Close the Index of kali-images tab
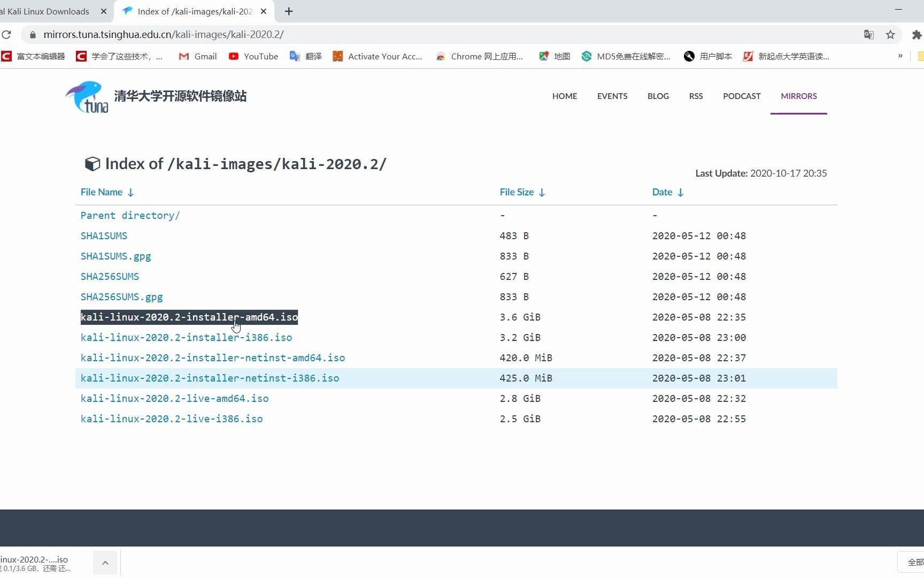The image size is (924, 578). (263, 11)
